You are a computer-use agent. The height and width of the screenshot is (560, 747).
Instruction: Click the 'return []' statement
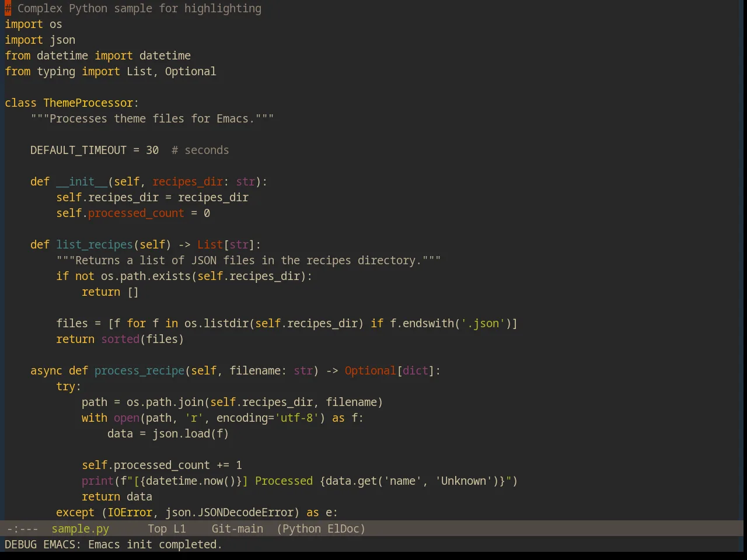click(110, 292)
